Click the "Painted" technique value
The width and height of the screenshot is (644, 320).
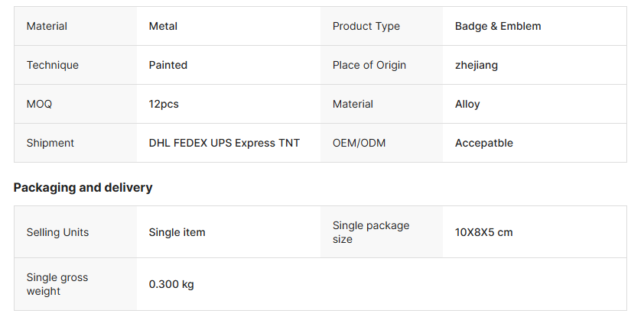coord(168,65)
